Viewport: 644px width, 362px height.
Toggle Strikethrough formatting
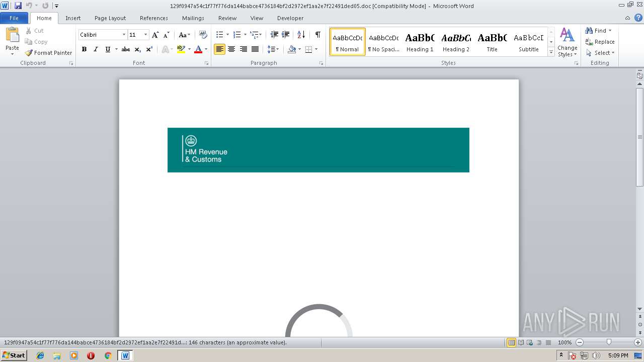(x=126, y=49)
